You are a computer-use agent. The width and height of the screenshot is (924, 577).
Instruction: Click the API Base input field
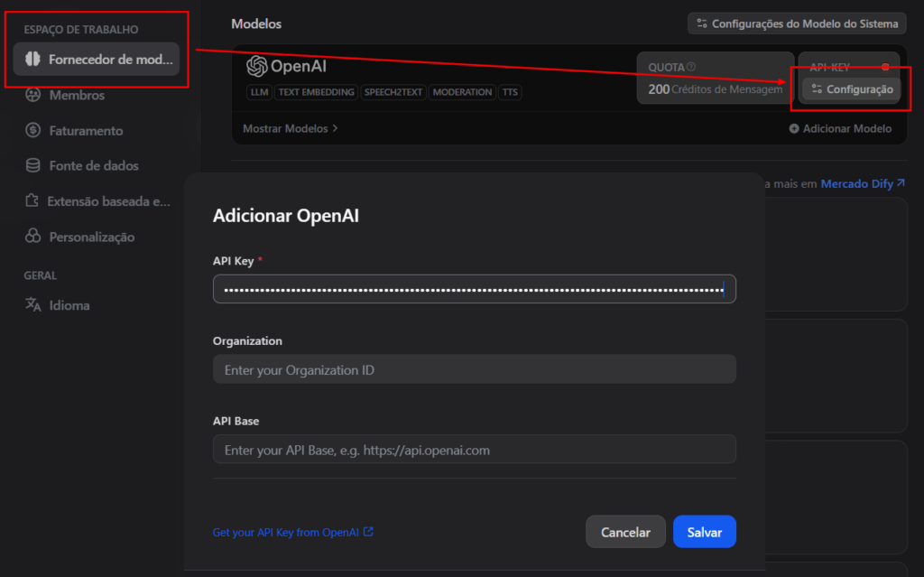tap(475, 450)
